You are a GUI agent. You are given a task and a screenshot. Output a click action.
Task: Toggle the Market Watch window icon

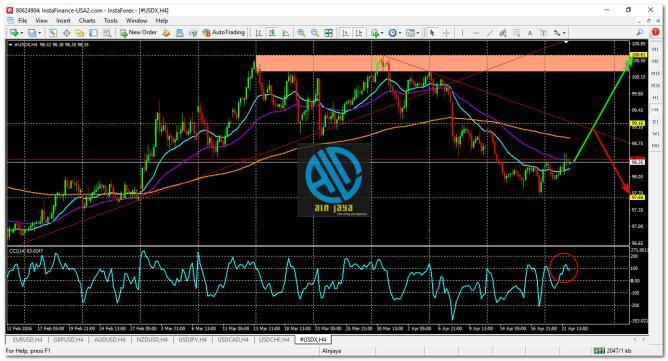pyautogui.click(x=53, y=33)
